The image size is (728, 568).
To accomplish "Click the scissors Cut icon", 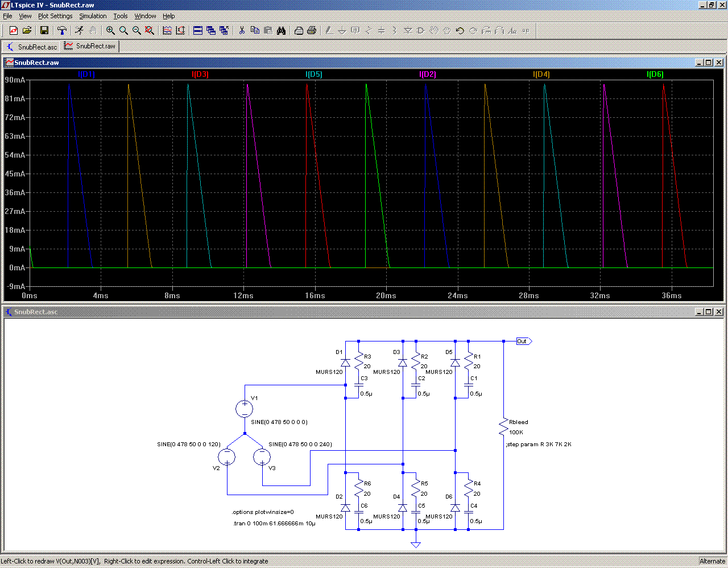I will coord(242,30).
